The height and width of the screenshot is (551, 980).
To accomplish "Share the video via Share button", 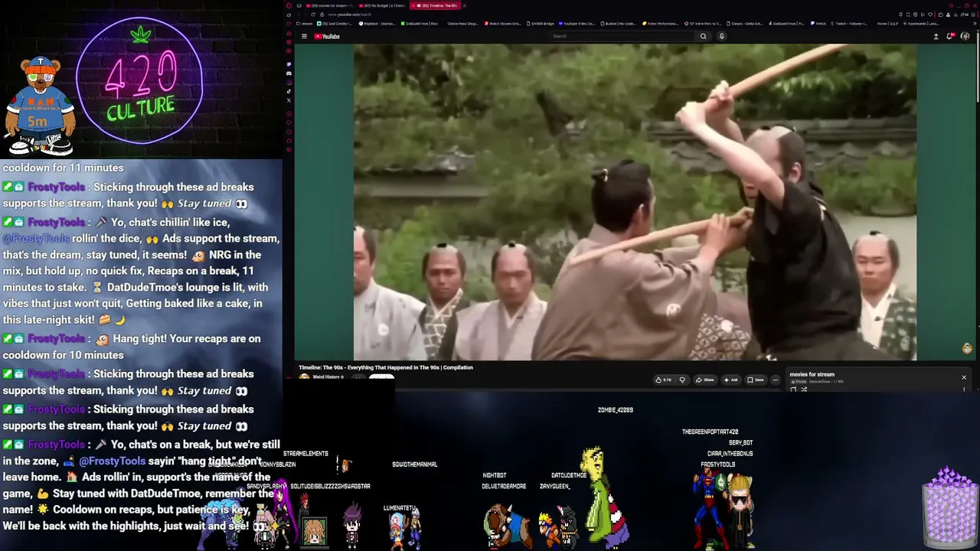I will click(x=705, y=380).
